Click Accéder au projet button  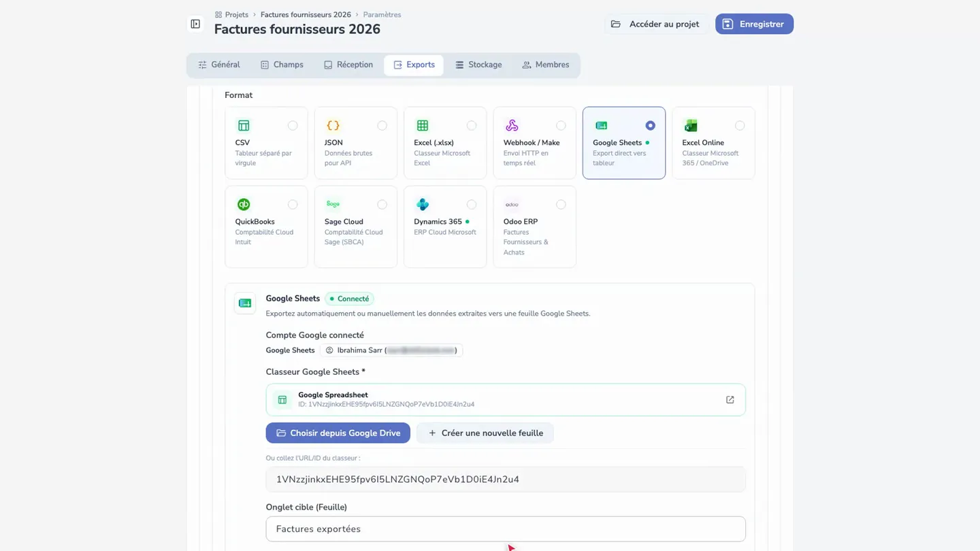(x=657, y=24)
